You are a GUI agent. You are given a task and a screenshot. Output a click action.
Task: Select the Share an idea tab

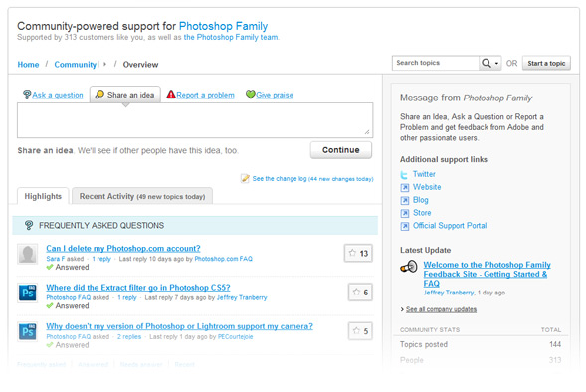coord(125,95)
